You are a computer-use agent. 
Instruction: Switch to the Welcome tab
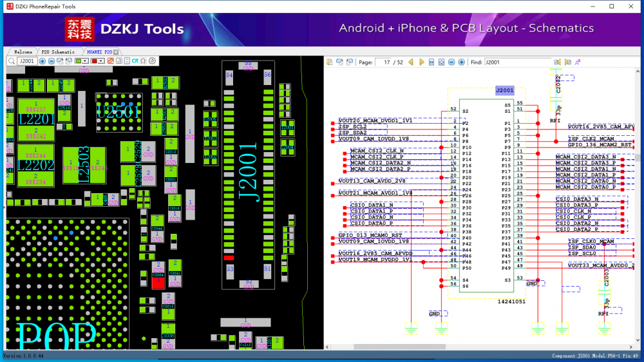(x=23, y=52)
